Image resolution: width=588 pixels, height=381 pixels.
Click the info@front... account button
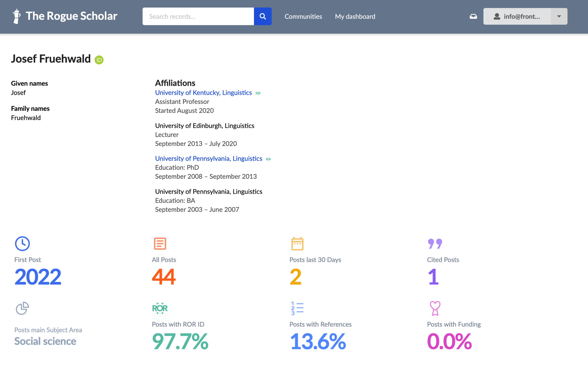[517, 16]
